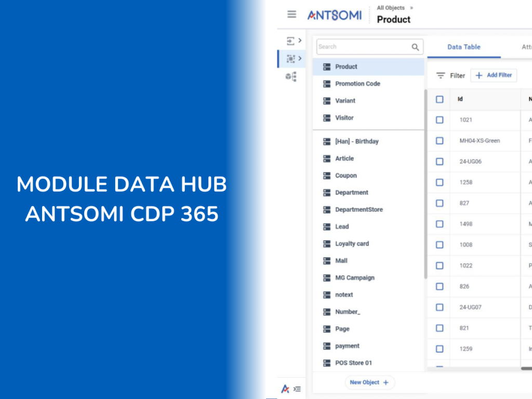Check the row 24-UG07
Image resolution: width=532 pixels, height=399 pixels.
point(440,307)
